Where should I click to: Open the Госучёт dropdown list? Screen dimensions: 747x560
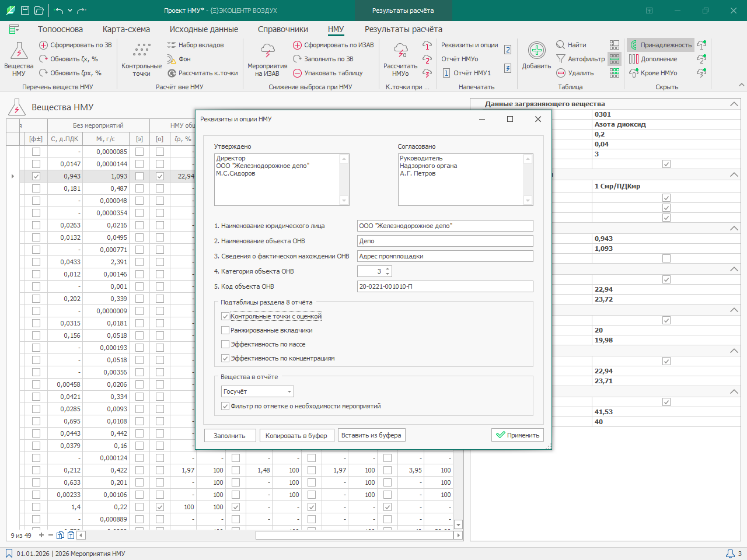tap(289, 391)
